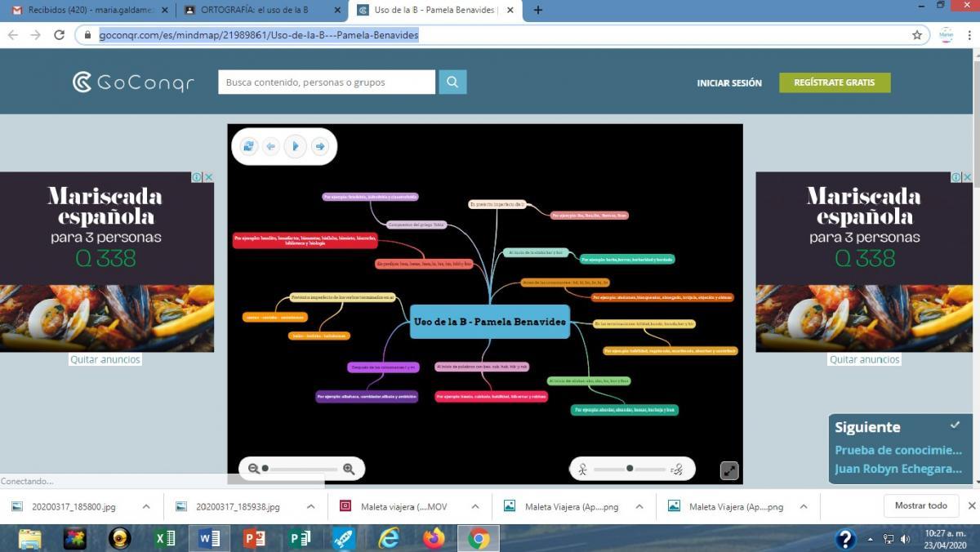Screen dimensions: 980x552
Task: Go to previous mind map step
Action: (271, 146)
